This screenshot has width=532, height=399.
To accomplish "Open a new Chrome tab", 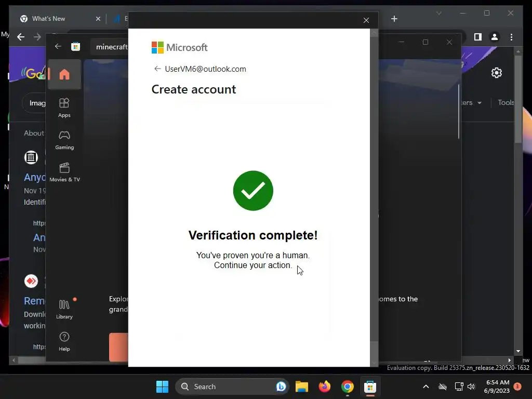I will [x=394, y=19].
